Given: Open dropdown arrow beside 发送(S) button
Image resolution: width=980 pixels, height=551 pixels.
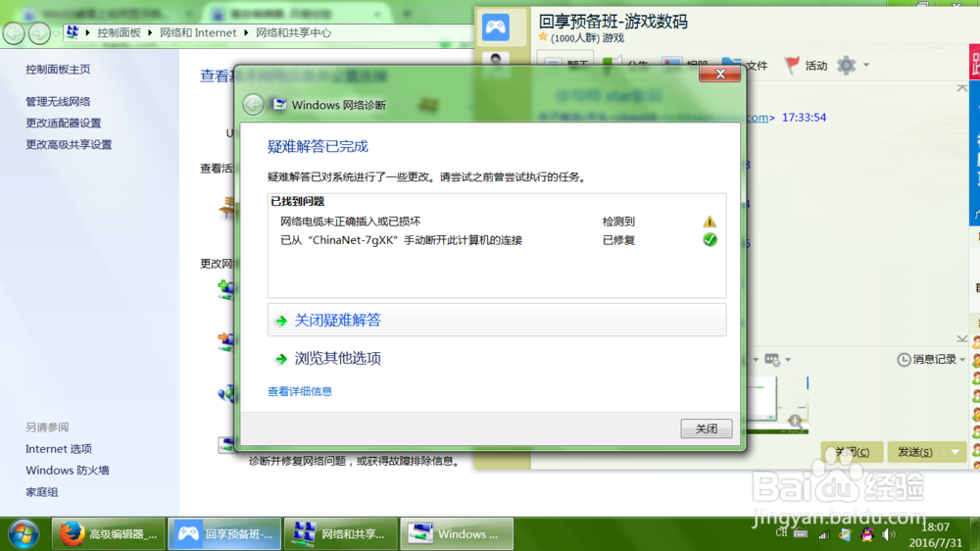Looking at the screenshot, I should [x=955, y=452].
